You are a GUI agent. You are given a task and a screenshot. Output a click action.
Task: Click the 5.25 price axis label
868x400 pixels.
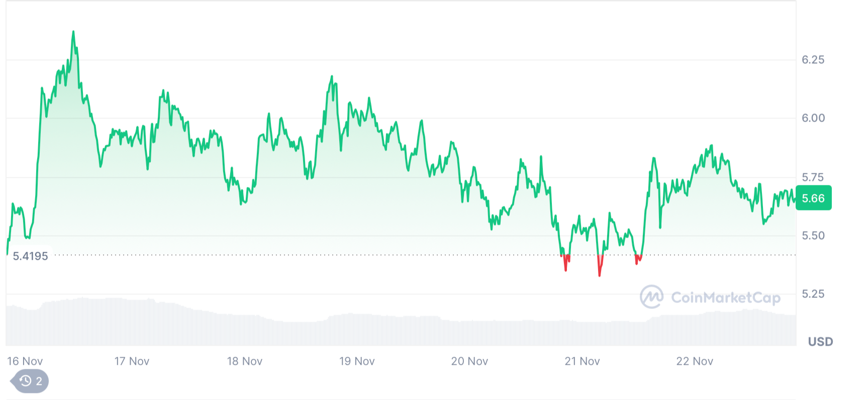pyautogui.click(x=813, y=294)
